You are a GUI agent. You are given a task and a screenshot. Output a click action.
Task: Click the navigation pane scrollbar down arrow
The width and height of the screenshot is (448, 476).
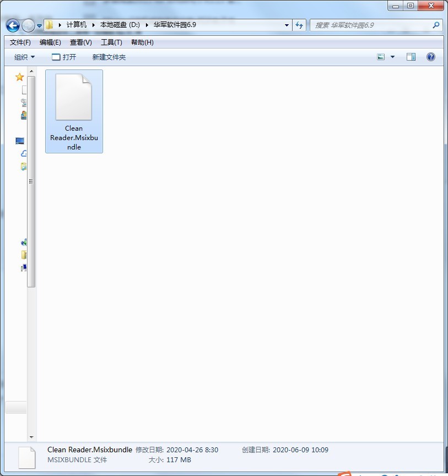(31, 437)
